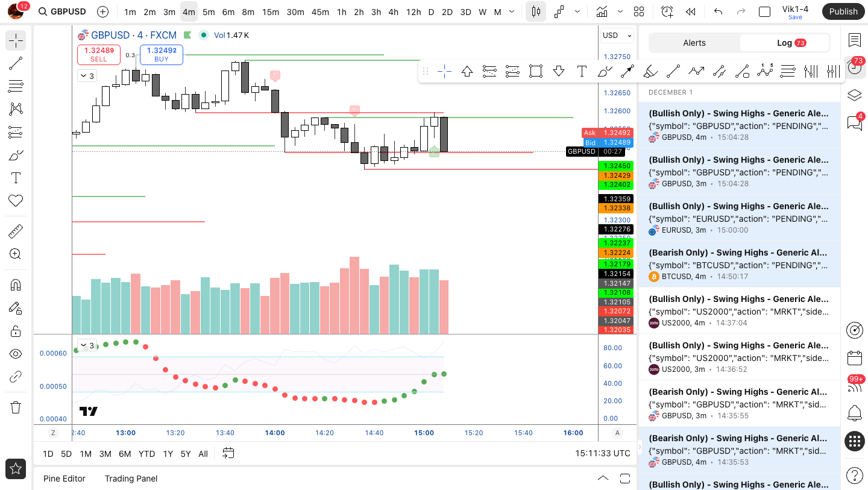Image resolution: width=868 pixels, height=490 pixels.
Task: Collapse the lower pane indicators legend 3
Action: point(87,345)
